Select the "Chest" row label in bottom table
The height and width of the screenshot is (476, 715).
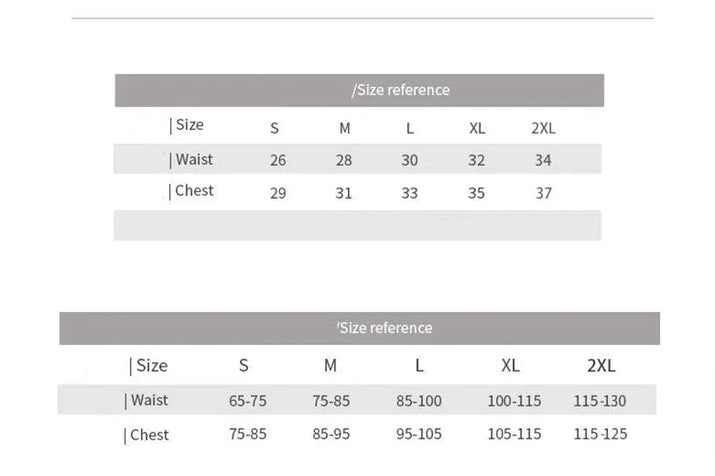pos(147,435)
